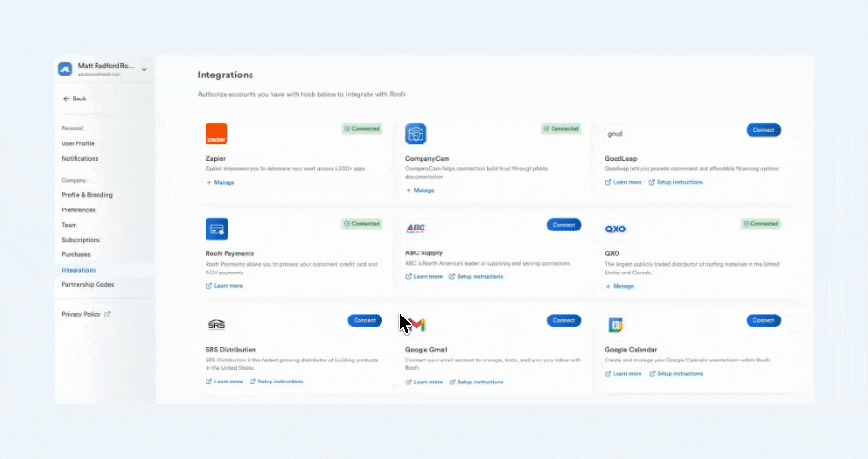The image size is (868, 459).
Task: Open Purchases page
Action: click(76, 254)
